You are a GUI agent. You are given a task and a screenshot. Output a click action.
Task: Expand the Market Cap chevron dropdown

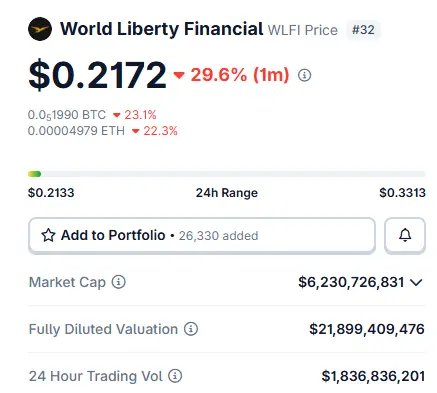[x=416, y=283]
